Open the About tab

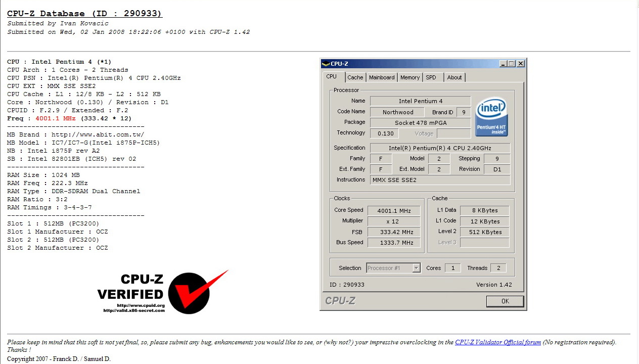click(x=454, y=77)
